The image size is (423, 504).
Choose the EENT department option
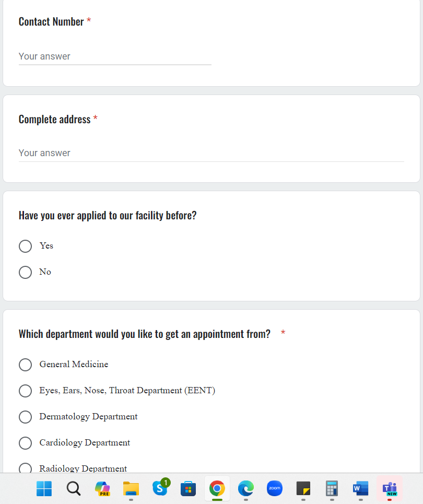coord(25,391)
